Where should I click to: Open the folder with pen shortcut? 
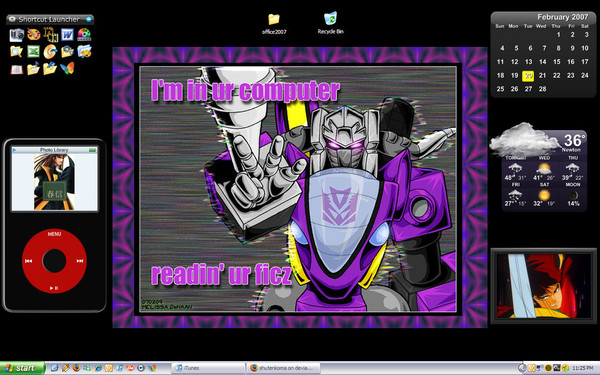pos(50,68)
